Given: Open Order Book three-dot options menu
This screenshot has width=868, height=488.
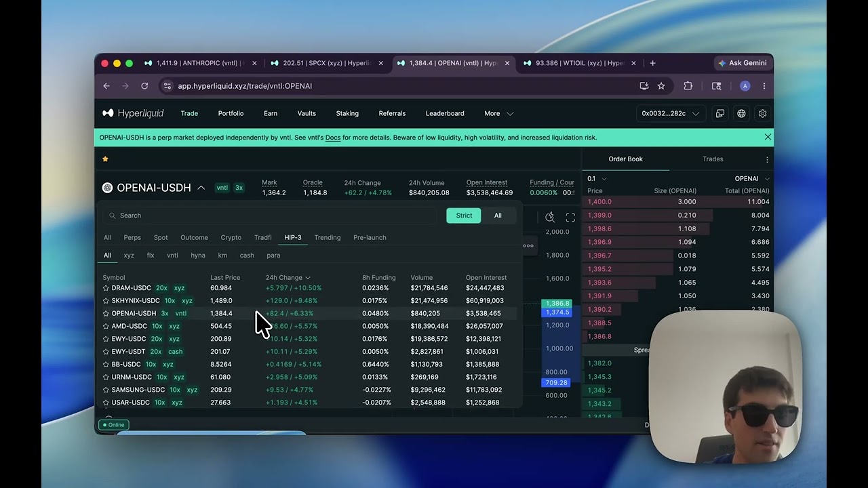Looking at the screenshot, I should [767, 159].
